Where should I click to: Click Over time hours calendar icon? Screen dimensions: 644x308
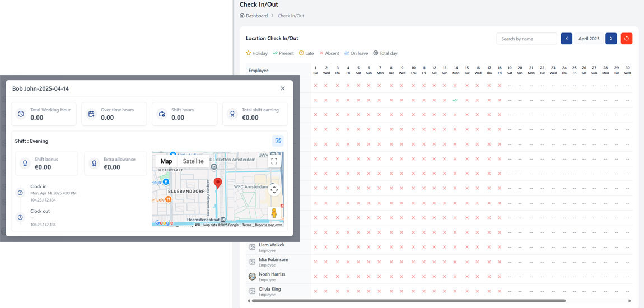click(92, 114)
